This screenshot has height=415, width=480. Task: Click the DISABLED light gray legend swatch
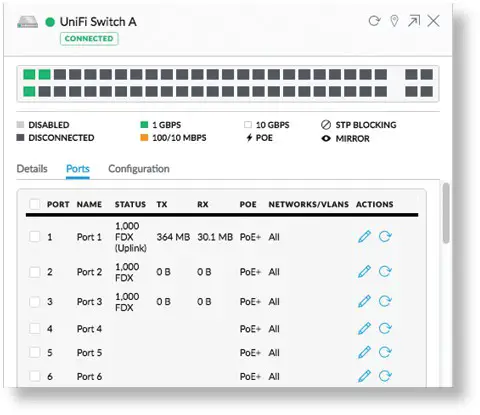point(20,125)
